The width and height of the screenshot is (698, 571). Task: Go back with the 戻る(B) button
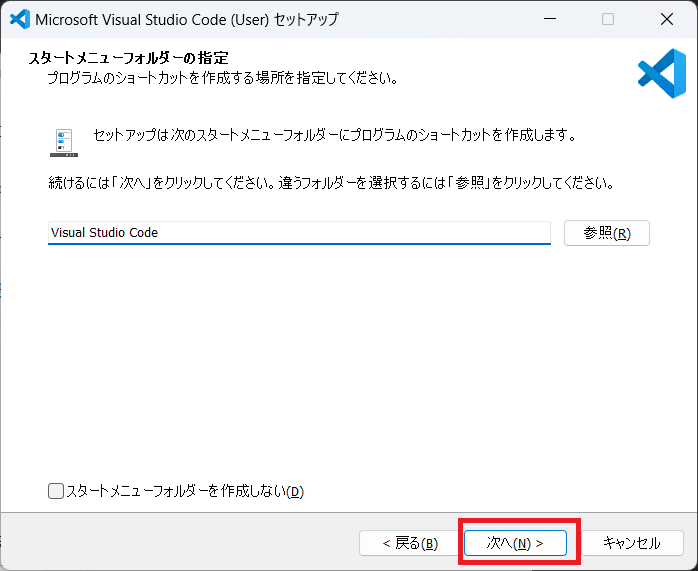[410, 543]
